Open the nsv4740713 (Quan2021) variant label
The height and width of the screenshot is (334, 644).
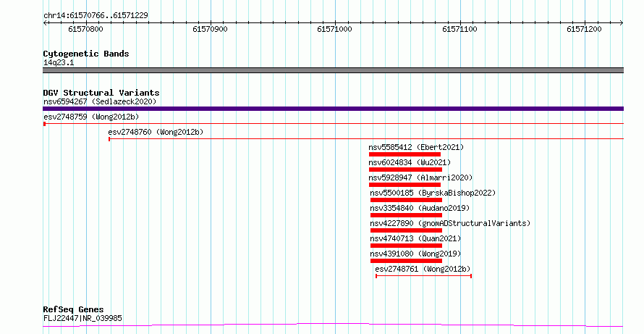[x=415, y=238]
